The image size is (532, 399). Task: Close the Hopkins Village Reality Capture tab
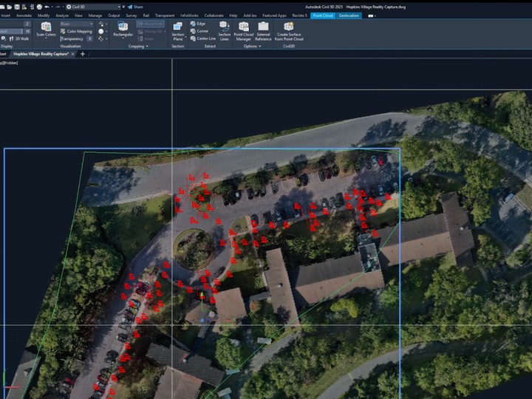coord(72,54)
